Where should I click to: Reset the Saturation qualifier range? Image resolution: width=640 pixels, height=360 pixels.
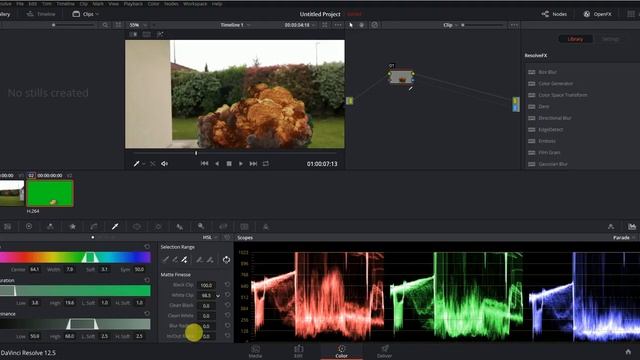click(147, 280)
